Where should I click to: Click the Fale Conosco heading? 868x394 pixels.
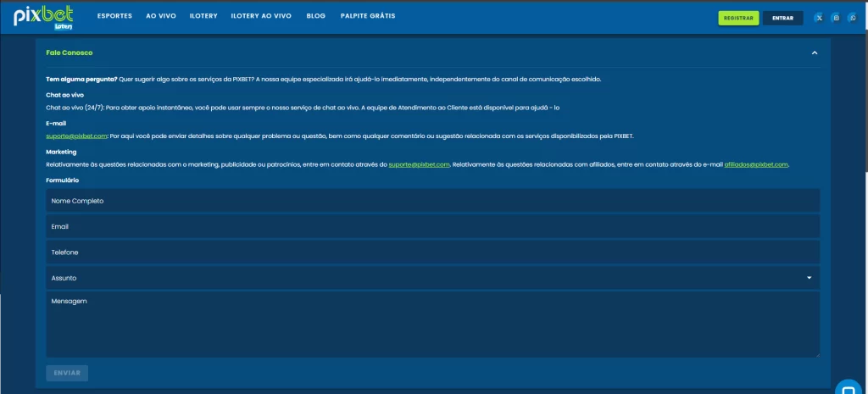coord(70,53)
